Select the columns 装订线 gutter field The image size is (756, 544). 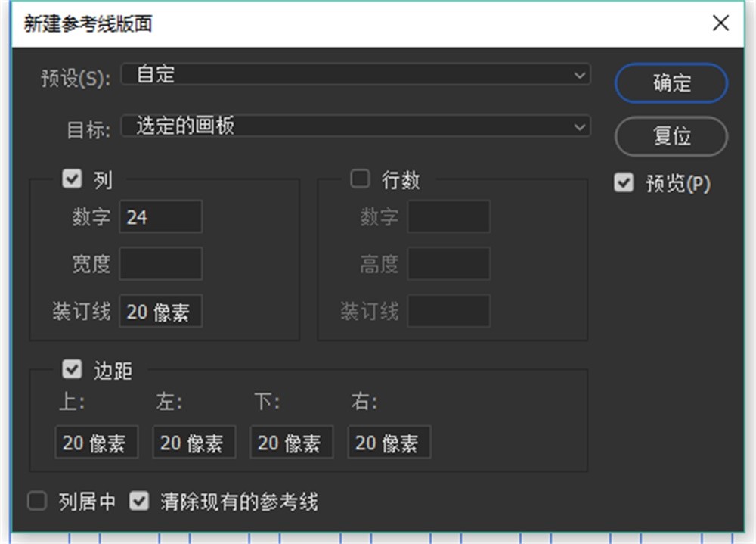[160, 312]
